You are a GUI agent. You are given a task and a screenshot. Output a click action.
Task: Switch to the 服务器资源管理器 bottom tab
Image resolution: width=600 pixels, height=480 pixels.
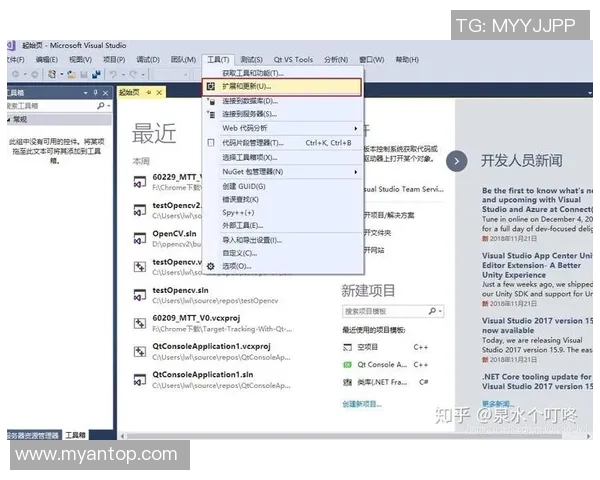34,435
